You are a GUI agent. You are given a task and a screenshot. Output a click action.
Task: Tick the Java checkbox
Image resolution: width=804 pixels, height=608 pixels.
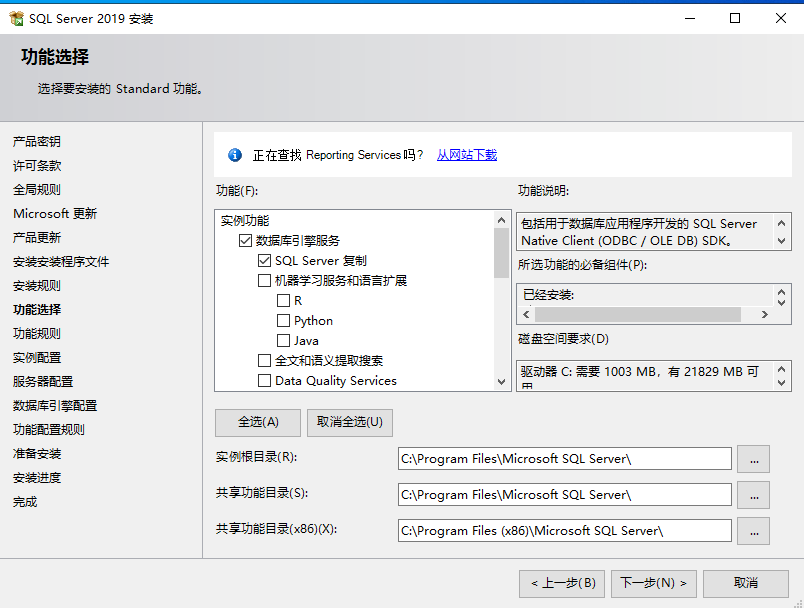pyautogui.click(x=283, y=340)
